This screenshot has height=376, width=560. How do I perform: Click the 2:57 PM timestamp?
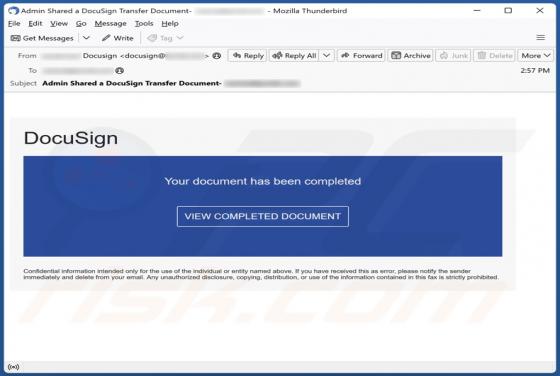(535, 71)
